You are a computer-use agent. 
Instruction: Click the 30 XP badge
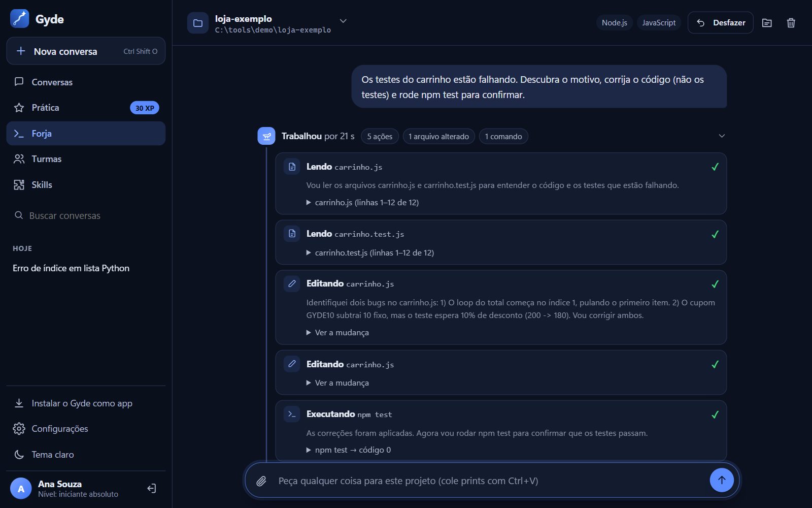pyautogui.click(x=145, y=108)
